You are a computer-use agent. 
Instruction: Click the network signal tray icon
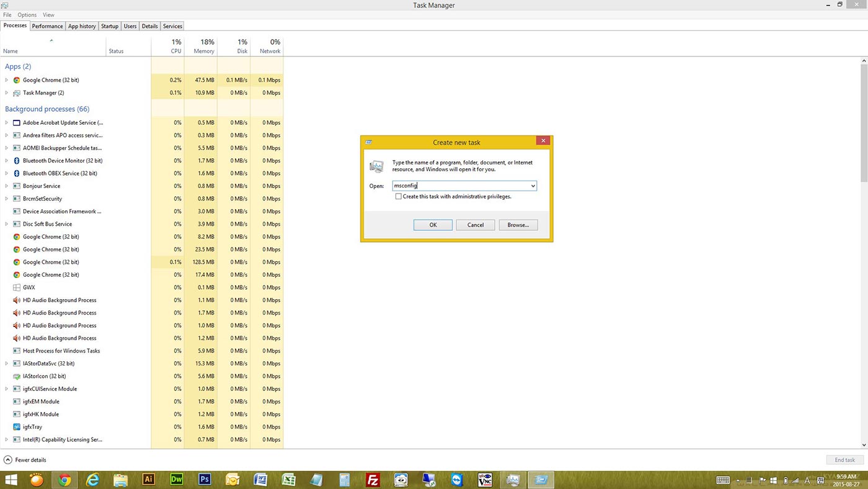[x=797, y=480]
